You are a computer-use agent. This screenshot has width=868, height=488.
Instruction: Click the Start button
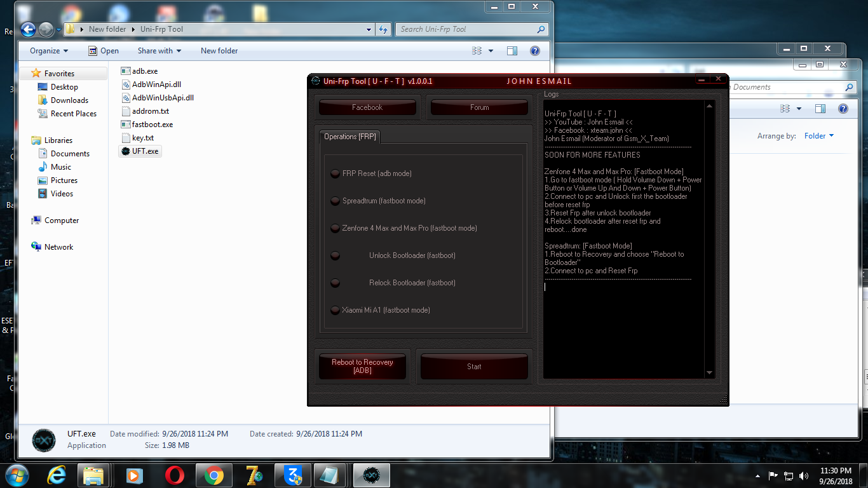pyautogui.click(x=474, y=366)
